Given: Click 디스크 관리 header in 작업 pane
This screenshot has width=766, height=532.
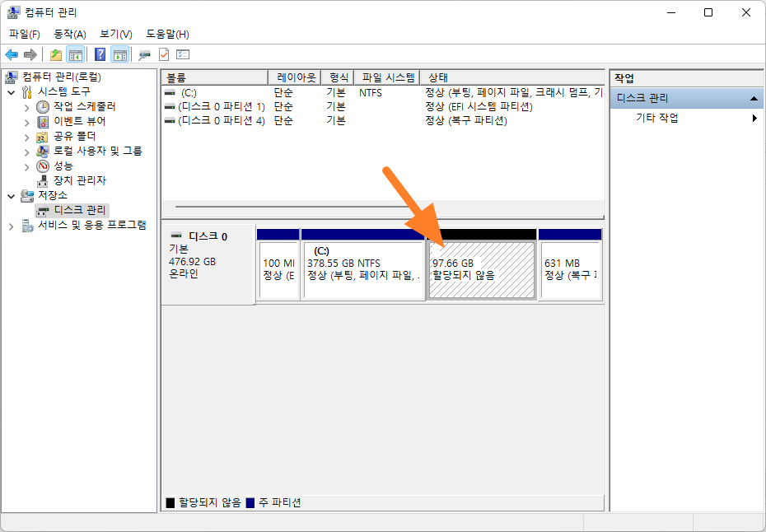Looking at the screenshot, I should click(x=687, y=98).
